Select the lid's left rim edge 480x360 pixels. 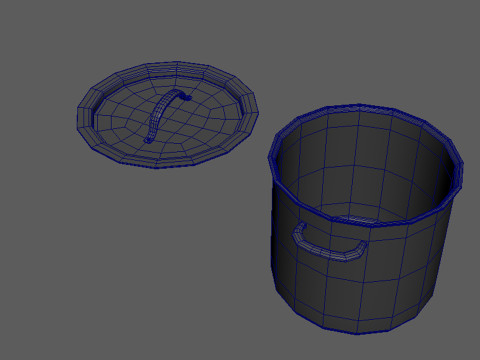[85, 115]
